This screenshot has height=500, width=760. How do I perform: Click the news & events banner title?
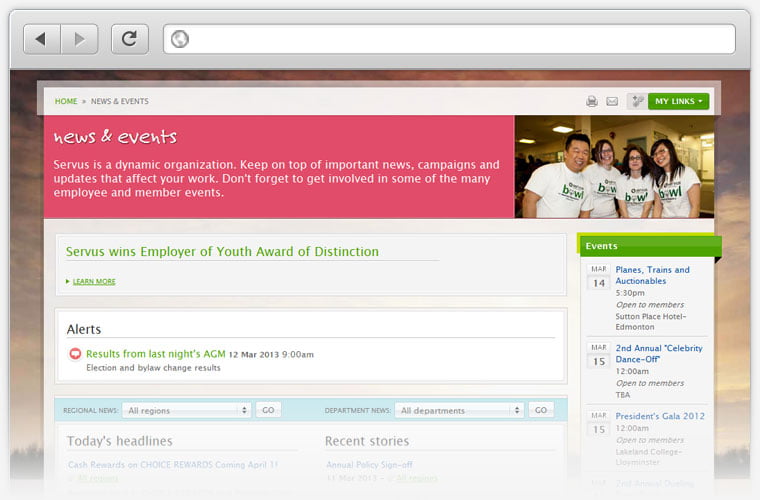[115, 137]
